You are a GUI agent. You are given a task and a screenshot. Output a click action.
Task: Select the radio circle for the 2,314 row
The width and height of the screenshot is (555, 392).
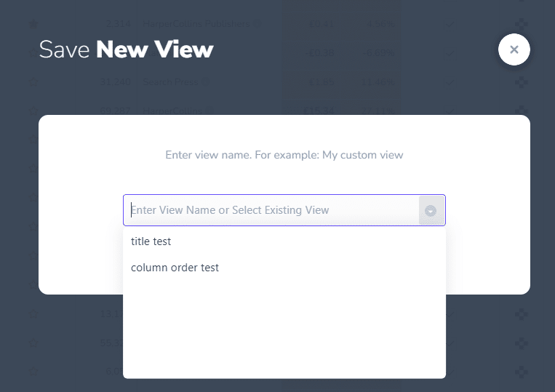click(33, 24)
